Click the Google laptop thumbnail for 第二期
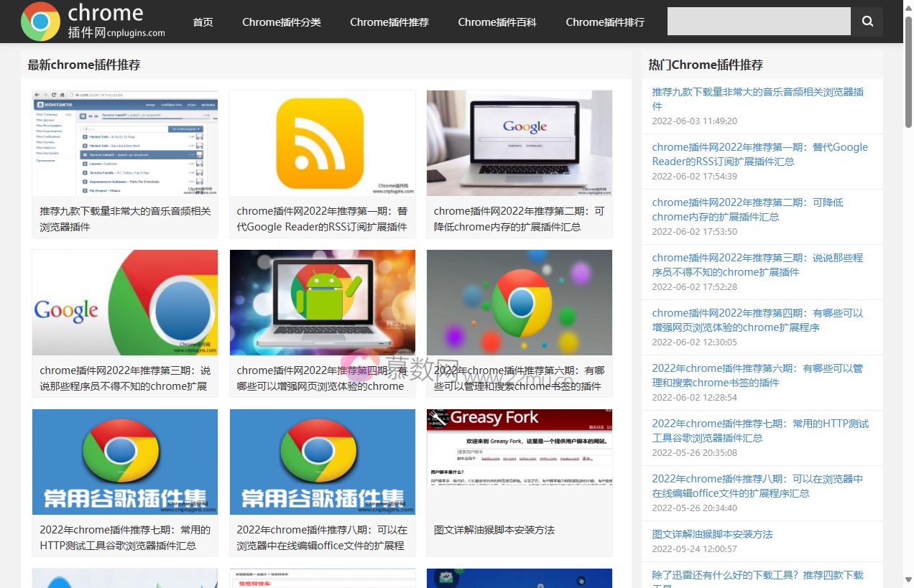Viewport: 914px width, 588px height. coord(519,143)
